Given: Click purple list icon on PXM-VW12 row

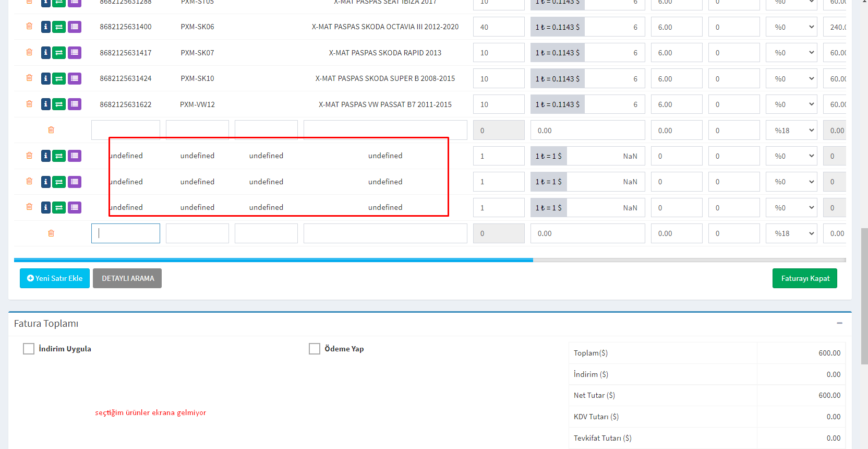Looking at the screenshot, I should click(75, 104).
